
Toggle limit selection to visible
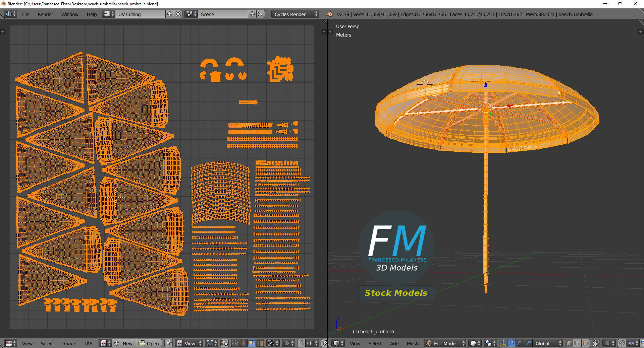pos(596,343)
